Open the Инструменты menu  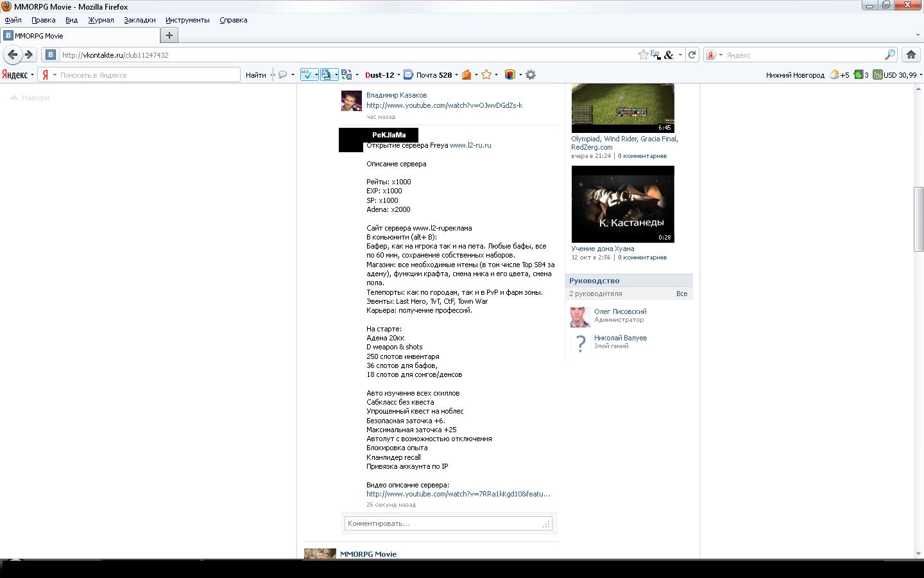point(187,20)
